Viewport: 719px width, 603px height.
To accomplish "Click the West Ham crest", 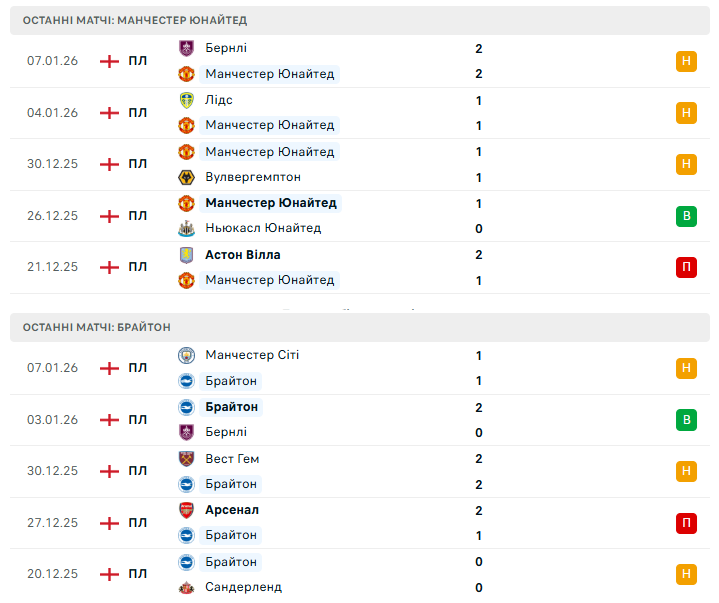I will [x=186, y=459].
